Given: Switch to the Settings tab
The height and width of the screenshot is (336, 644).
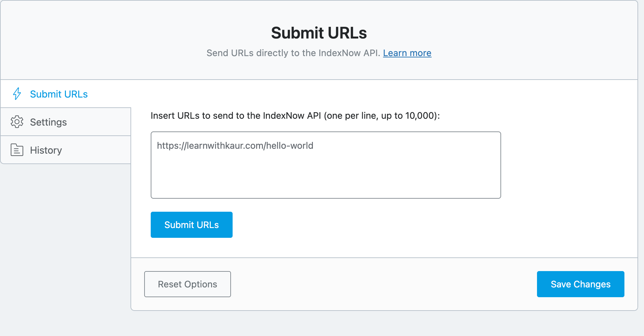Looking at the screenshot, I should coord(48,122).
